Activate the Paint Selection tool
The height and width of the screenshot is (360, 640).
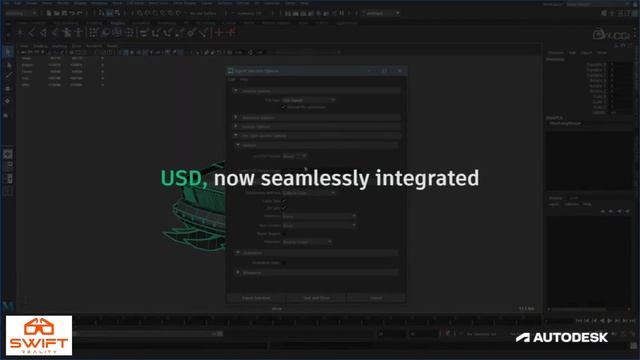8,76
